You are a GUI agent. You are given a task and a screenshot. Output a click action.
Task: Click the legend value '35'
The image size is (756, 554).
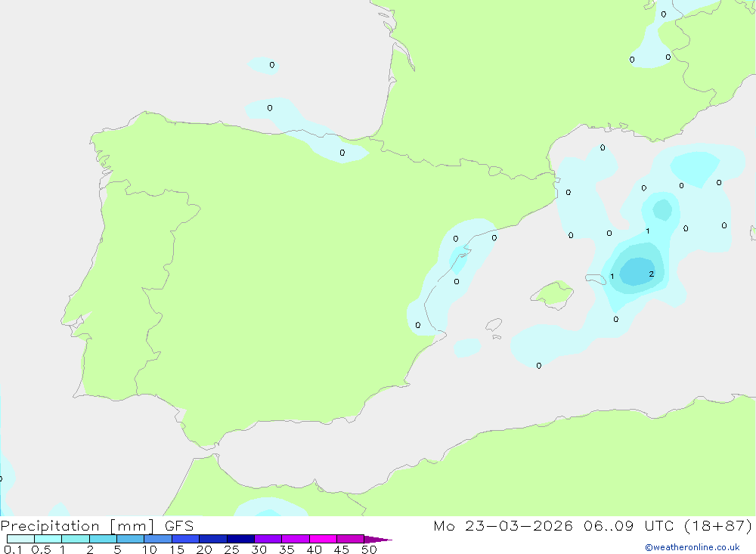click(x=287, y=549)
